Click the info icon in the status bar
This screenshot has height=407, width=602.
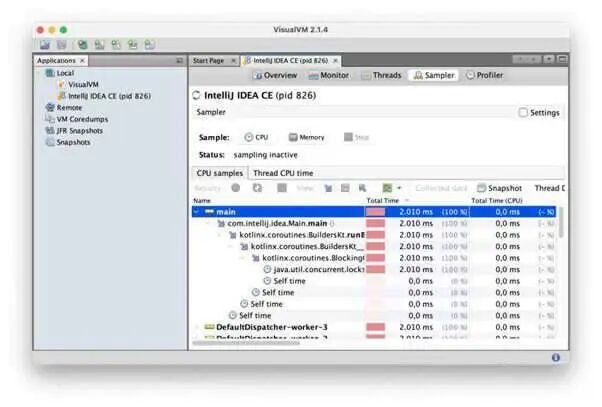pos(556,357)
